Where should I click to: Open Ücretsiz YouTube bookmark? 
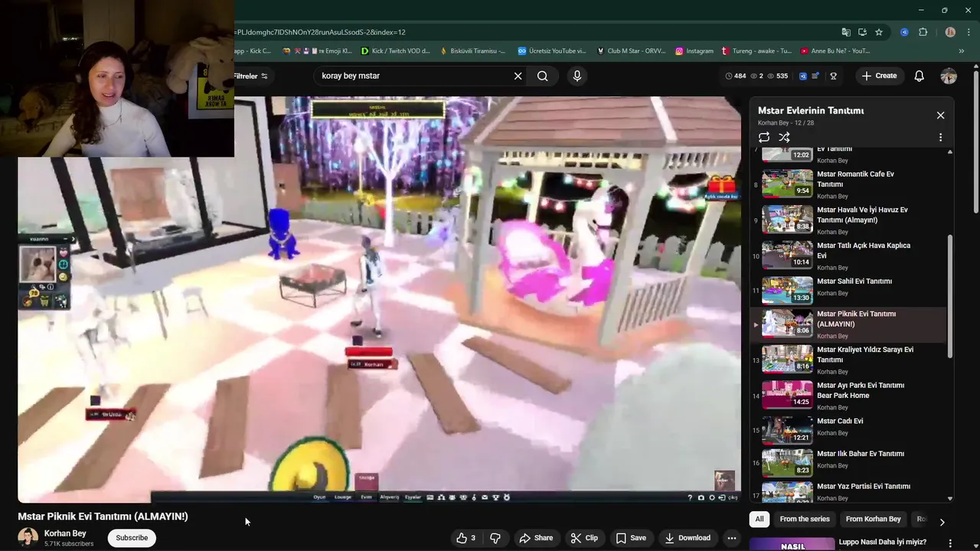(551, 51)
